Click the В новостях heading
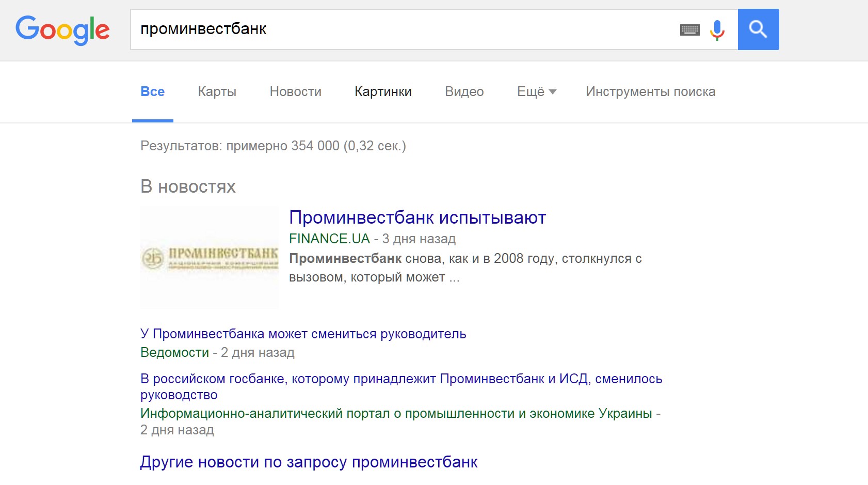868x485 pixels. (x=188, y=186)
